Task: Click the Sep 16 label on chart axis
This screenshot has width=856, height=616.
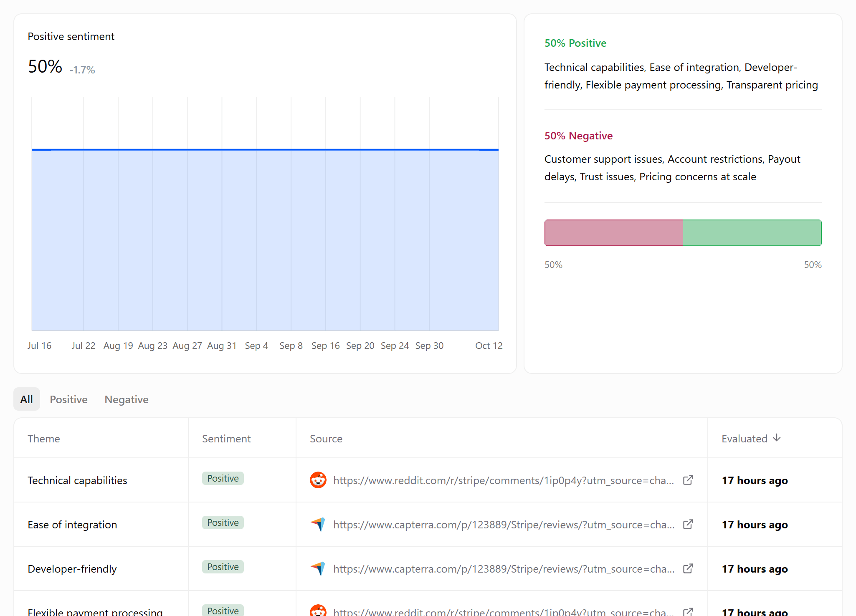Action: (x=326, y=346)
